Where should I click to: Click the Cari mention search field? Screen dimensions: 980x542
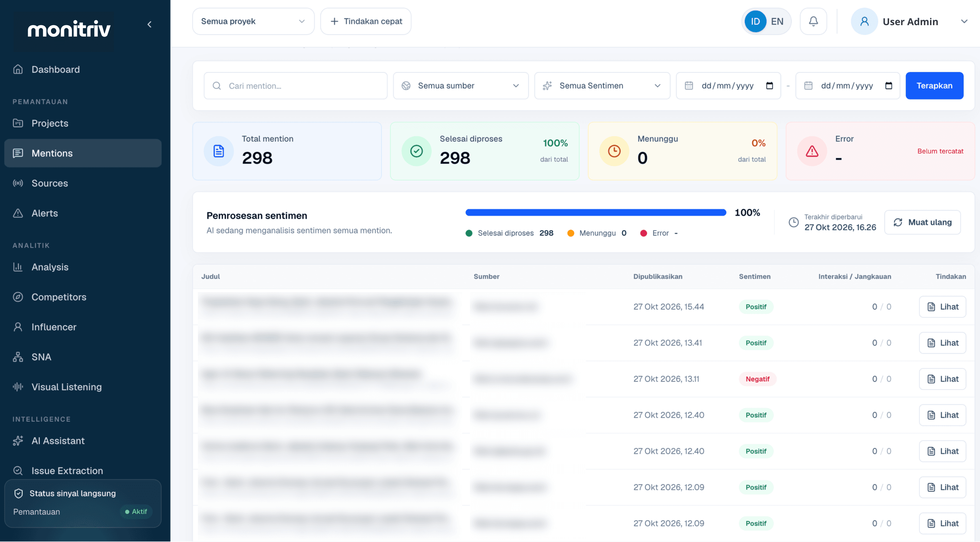(x=295, y=86)
